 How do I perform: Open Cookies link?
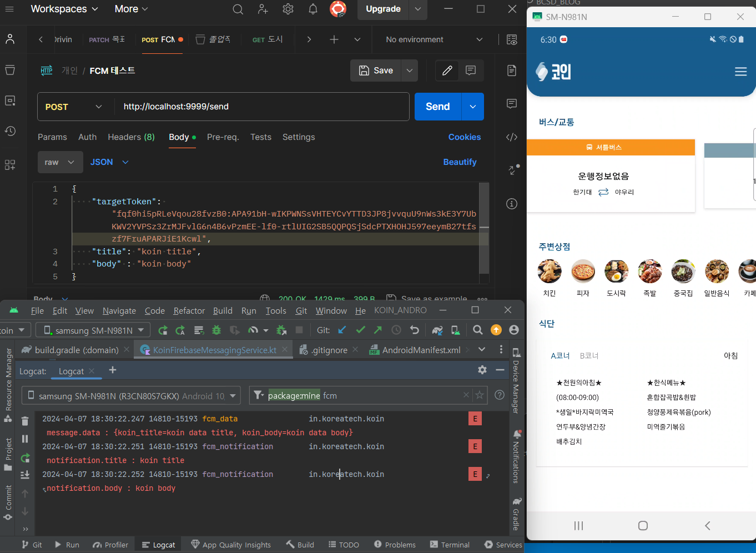(x=465, y=137)
